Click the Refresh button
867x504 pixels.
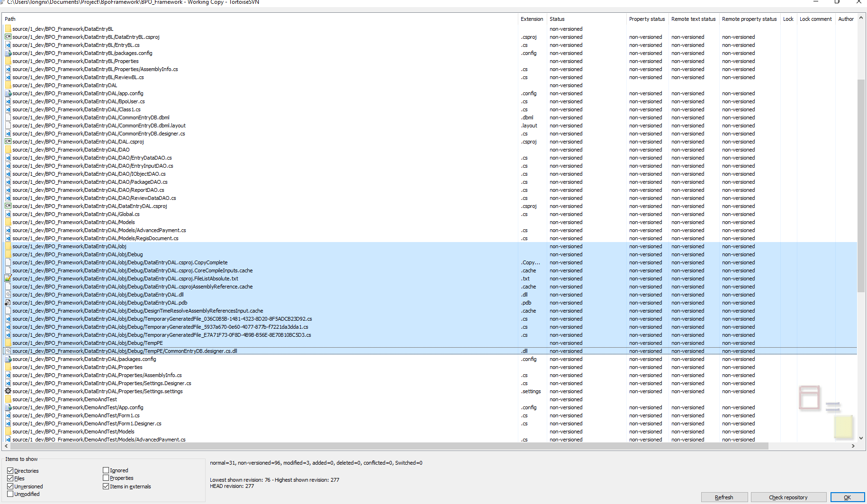pyautogui.click(x=724, y=497)
